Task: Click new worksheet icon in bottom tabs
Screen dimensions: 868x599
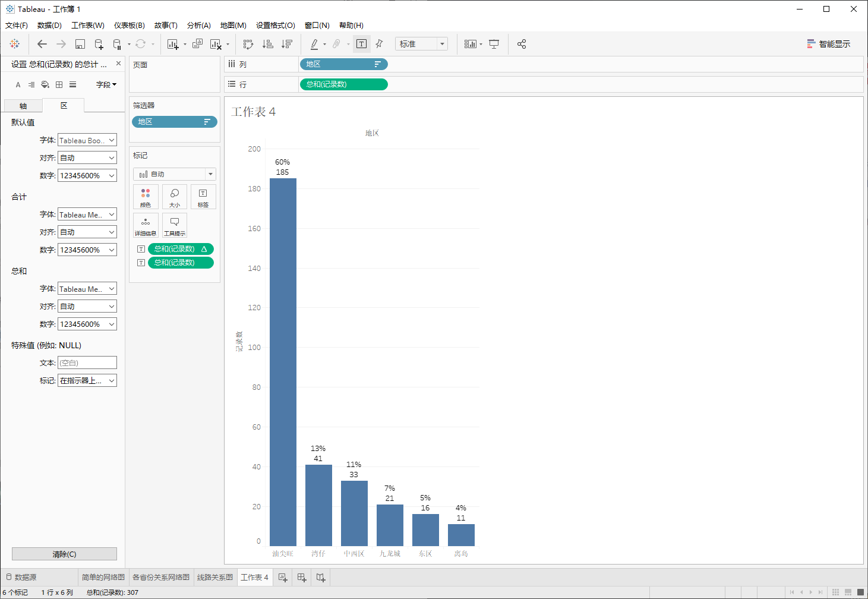Action: tap(283, 578)
